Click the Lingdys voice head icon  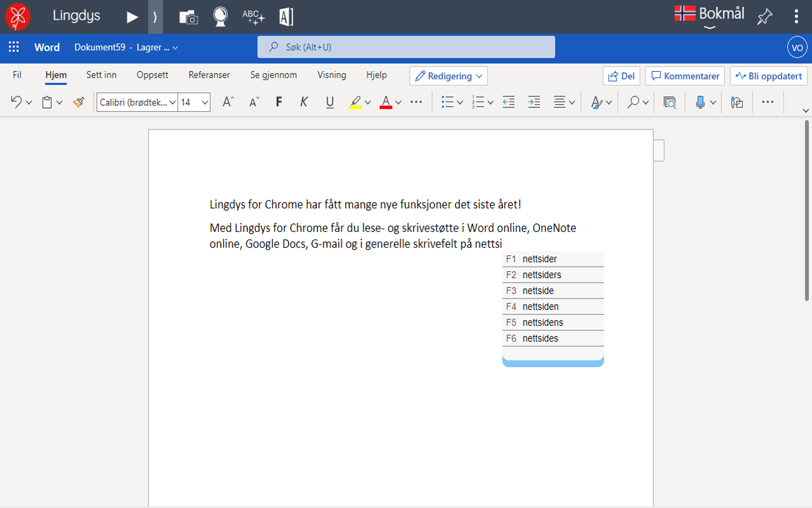point(220,17)
